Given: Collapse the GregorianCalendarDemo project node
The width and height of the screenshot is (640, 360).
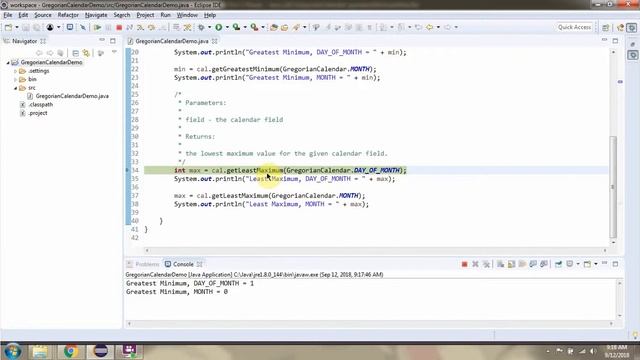Looking at the screenshot, I should pyautogui.click(x=8, y=62).
